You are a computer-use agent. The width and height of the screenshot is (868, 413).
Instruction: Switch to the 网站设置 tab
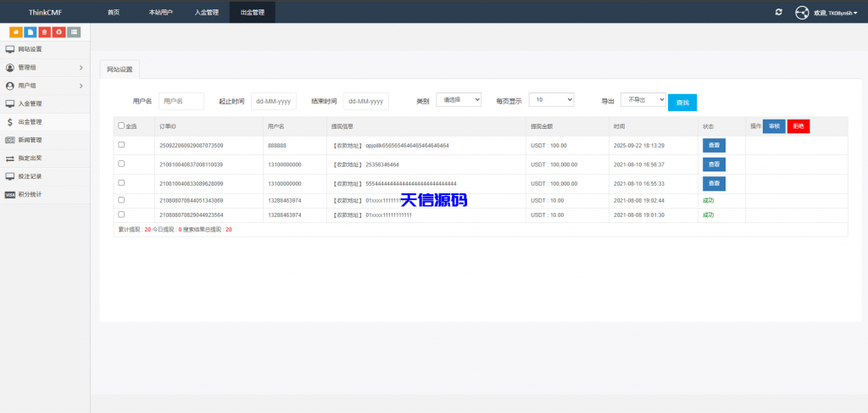point(120,70)
